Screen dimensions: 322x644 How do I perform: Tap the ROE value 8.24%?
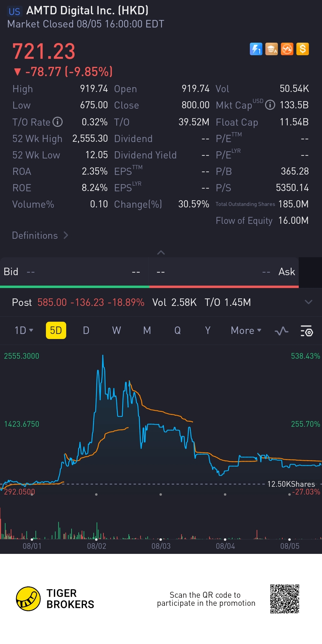pyautogui.click(x=95, y=188)
